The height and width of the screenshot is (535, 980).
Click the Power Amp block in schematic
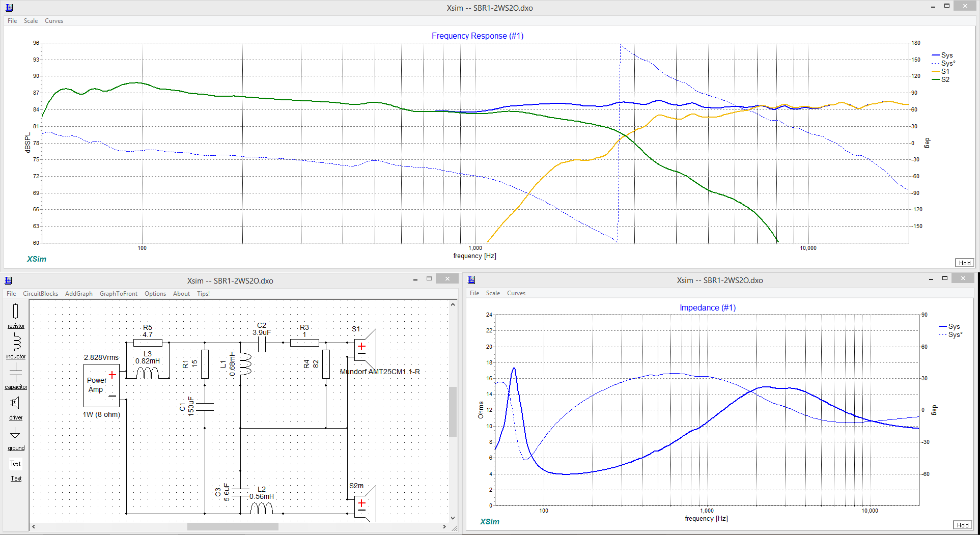101,385
